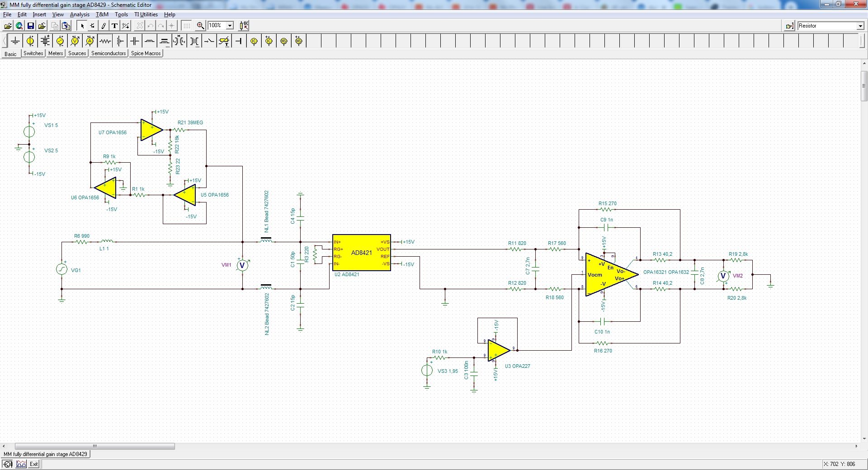
Task: Toggle the grid dots display icon
Action: coord(187,26)
